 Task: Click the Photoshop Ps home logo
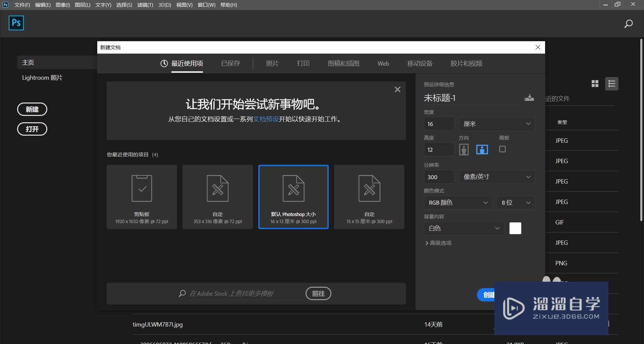(16, 23)
